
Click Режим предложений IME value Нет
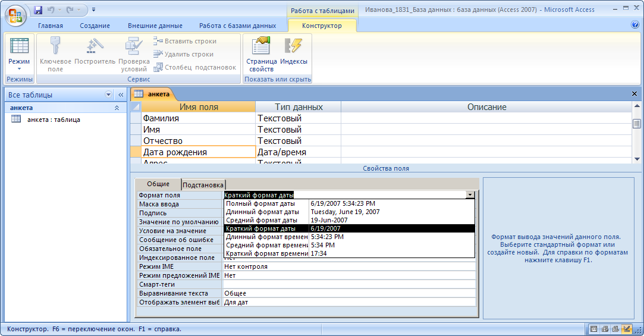pos(348,275)
